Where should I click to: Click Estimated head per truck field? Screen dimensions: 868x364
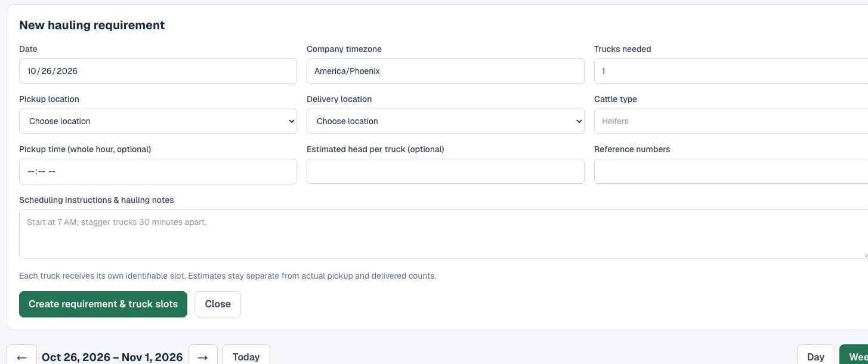pyautogui.click(x=445, y=171)
